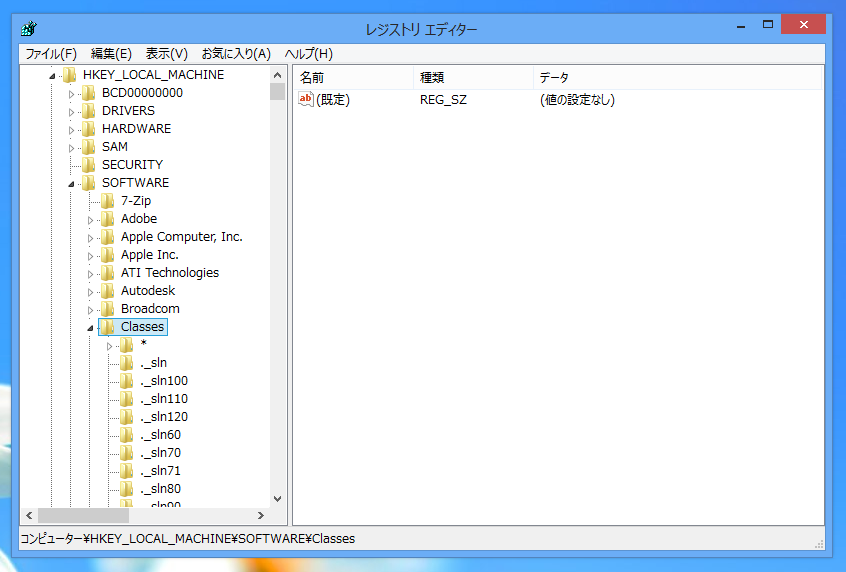The width and height of the screenshot is (846, 572).
Task: Expand the Adobe key
Action: pyautogui.click(x=90, y=220)
